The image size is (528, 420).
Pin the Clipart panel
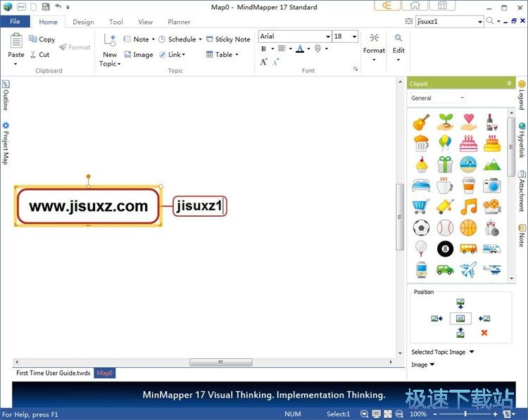509,83
